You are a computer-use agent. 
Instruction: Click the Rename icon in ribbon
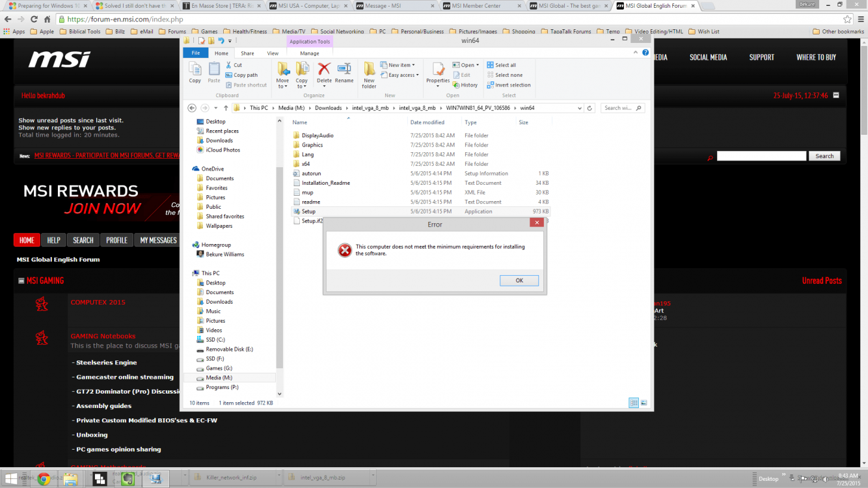pos(344,68)
